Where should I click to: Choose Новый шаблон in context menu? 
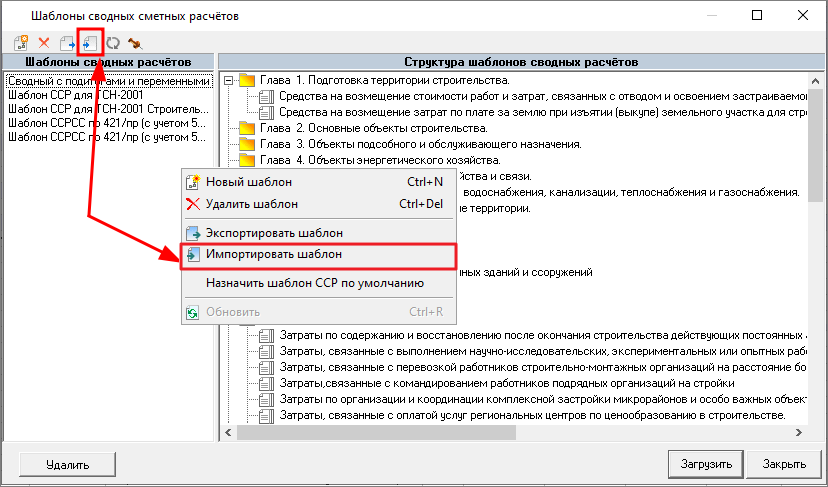pos(248,182)
